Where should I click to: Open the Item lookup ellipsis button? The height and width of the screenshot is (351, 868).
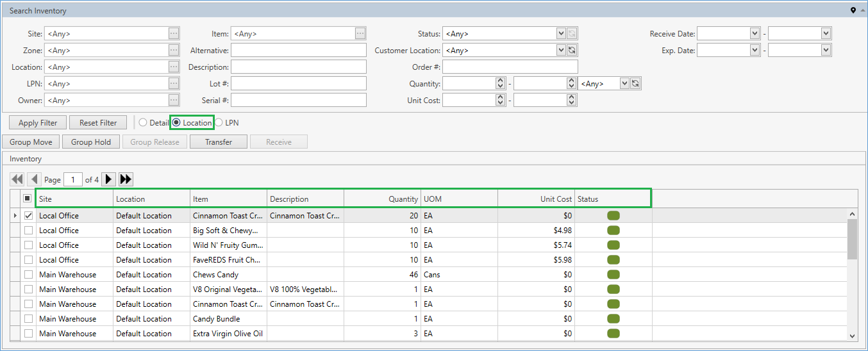coord(360,34)
